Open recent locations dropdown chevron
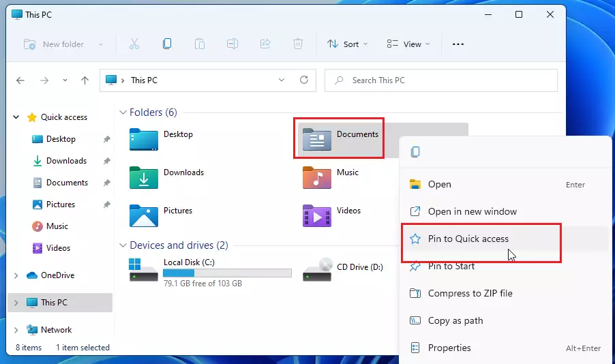 coord(65,80)
